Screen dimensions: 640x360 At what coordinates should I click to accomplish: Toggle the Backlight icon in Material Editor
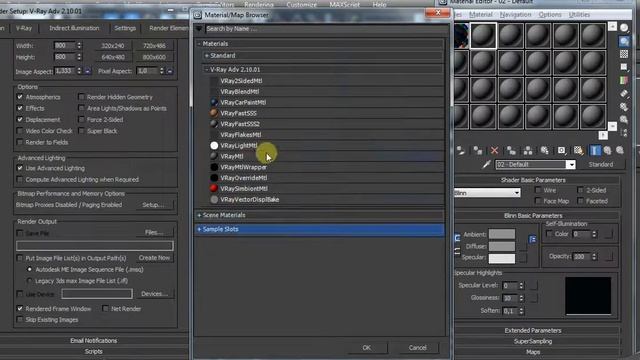624,41
